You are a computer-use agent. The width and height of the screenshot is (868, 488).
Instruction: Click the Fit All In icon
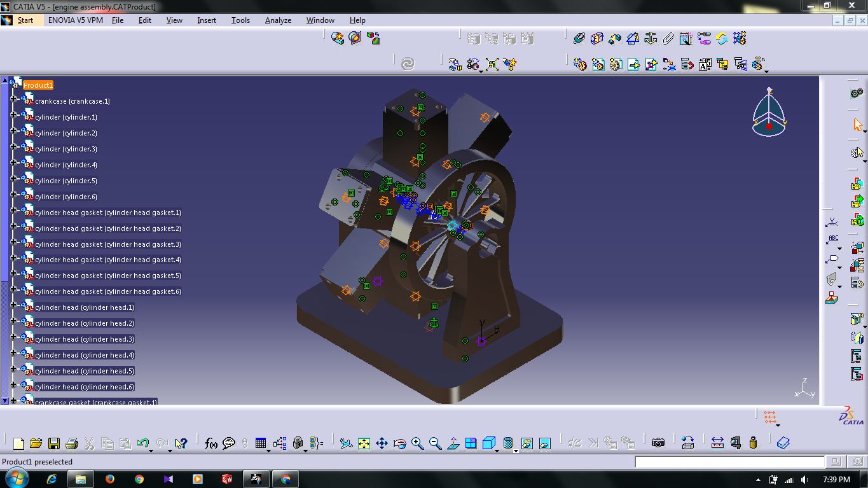coord(364,443)
